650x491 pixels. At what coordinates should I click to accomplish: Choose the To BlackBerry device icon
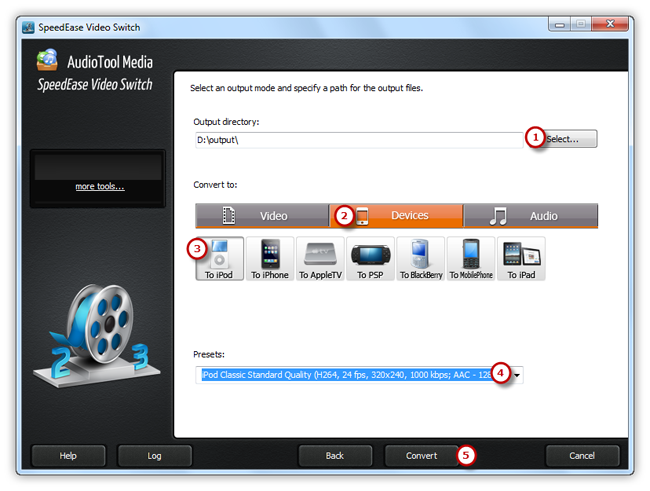point(420,258)
